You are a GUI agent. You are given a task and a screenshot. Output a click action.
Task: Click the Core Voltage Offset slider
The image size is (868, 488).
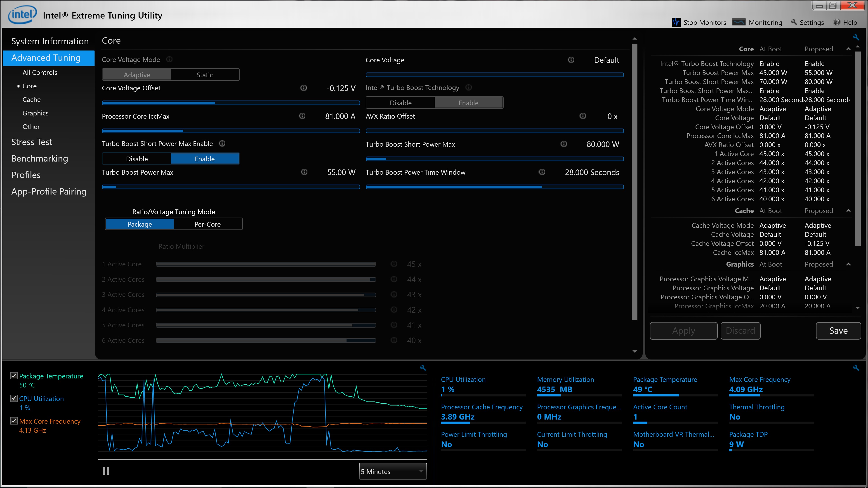coord(231,103)
